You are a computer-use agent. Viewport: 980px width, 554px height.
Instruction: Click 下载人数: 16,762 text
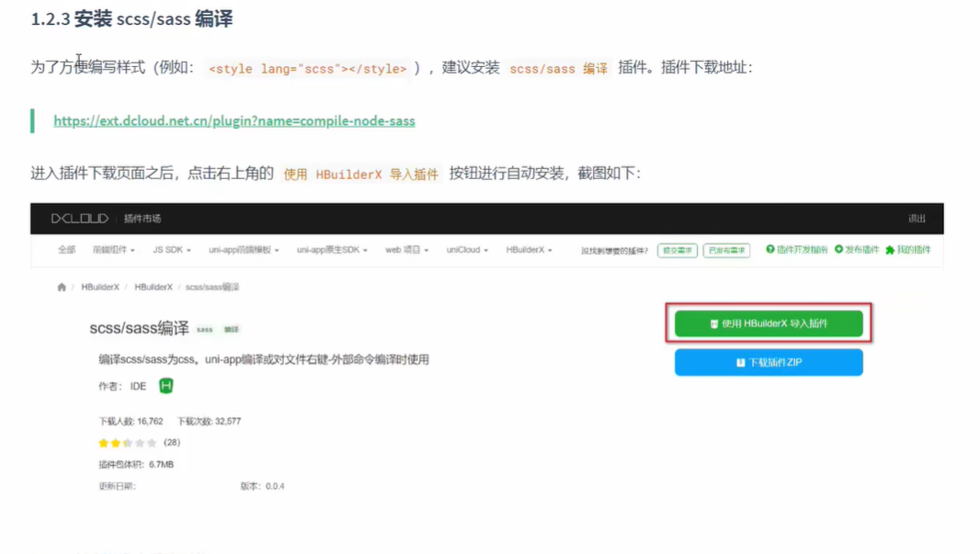[131, 422]
